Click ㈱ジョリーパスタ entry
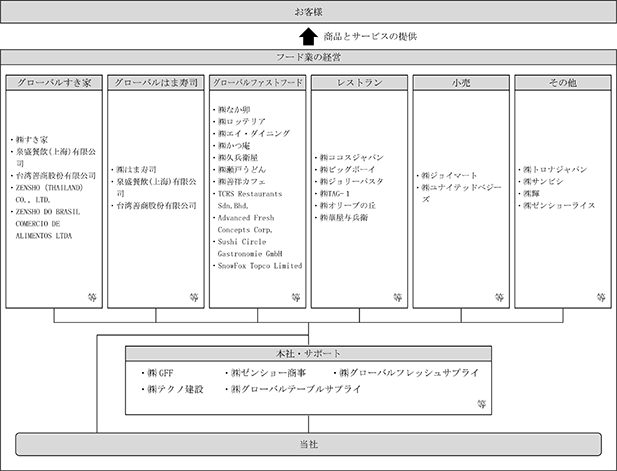This screenshot has width=617, height=471. pos(351,181)
